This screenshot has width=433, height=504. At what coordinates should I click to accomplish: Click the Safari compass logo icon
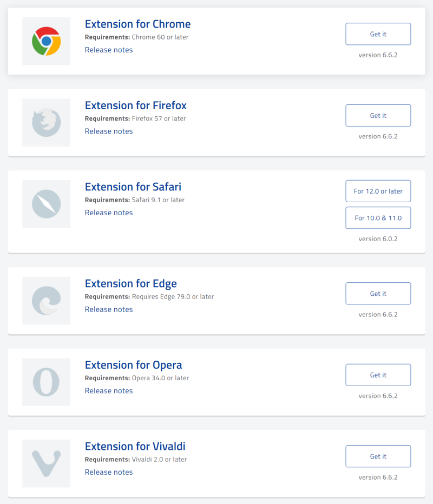[x=47, y=204]
